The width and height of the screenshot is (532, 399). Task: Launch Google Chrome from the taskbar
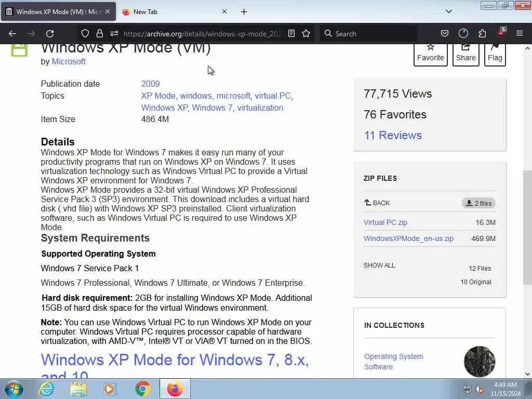pos(142,389)
